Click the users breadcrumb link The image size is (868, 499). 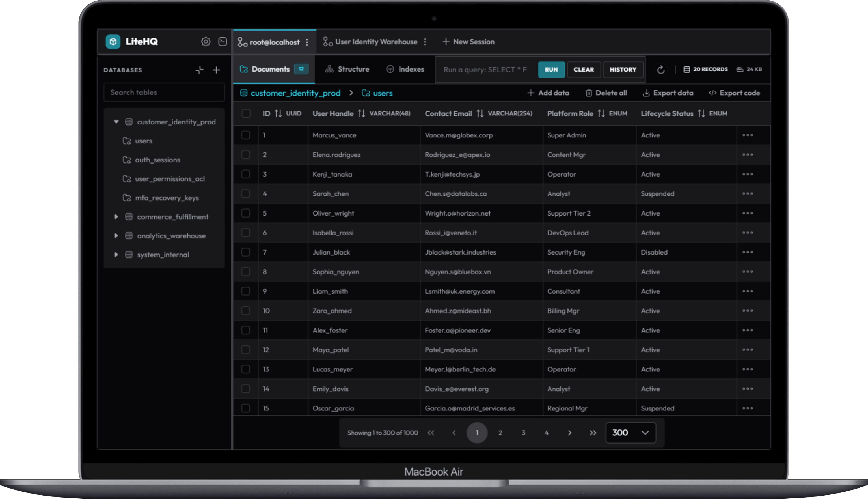pos(377,93)
